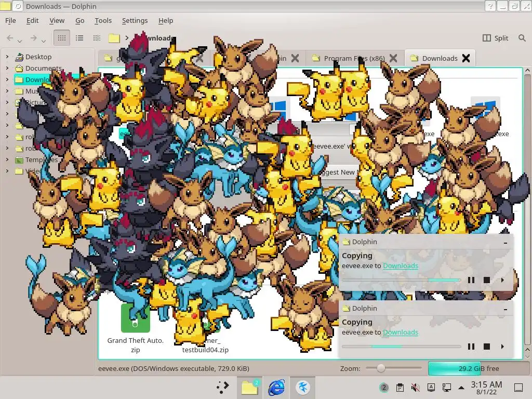Toggle the muted volume tray icon

click(415, 388)
